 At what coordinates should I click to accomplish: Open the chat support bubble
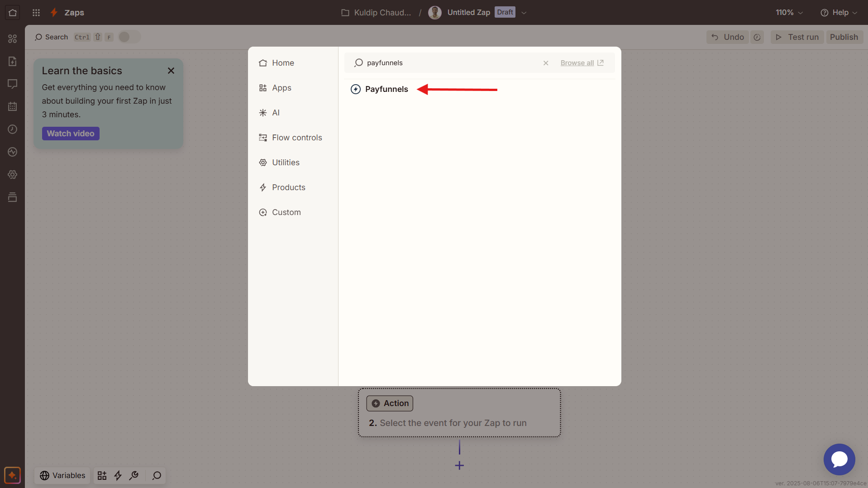[839, 459]
